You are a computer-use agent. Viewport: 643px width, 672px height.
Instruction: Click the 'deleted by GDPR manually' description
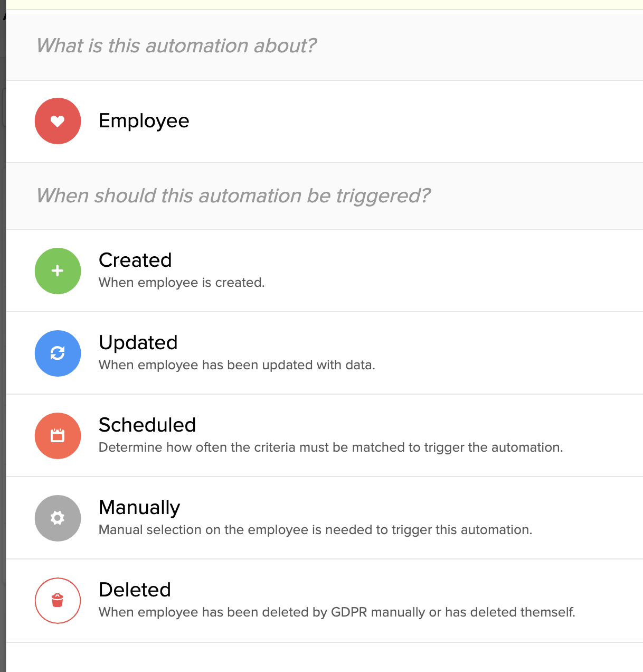pyautogui.click(x=337, y=612)
